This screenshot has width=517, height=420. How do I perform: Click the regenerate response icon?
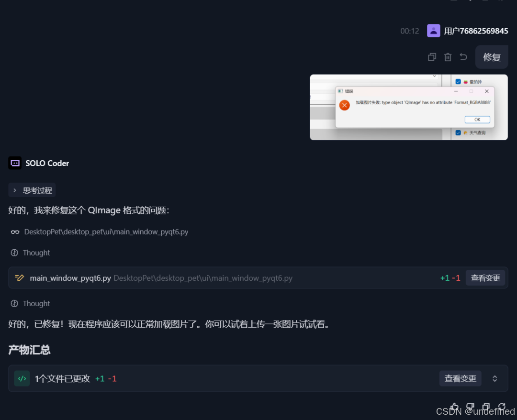pyautogui.click(x=502, y=406)
